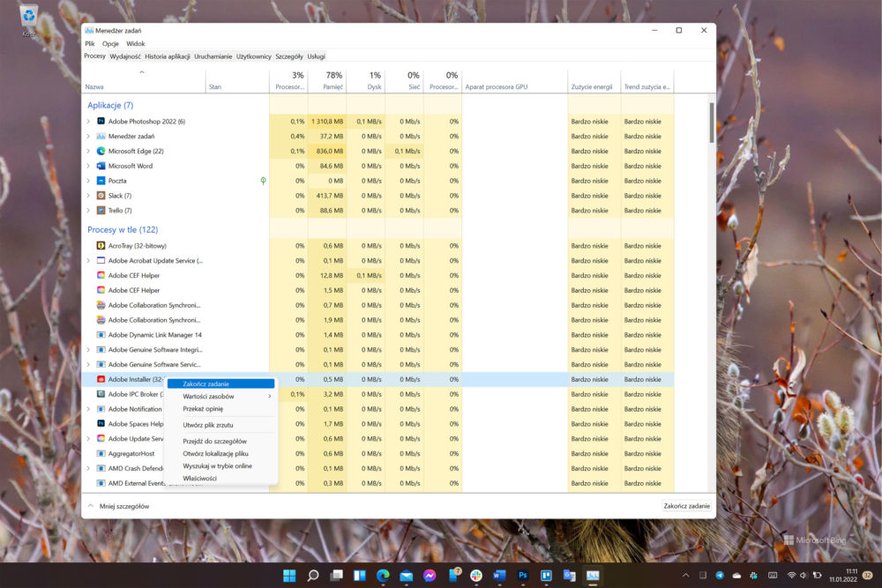The height and width of the screenshot is (588, 882).
Task: Switch to the Szczegóły tab
Action: point(289,56)
